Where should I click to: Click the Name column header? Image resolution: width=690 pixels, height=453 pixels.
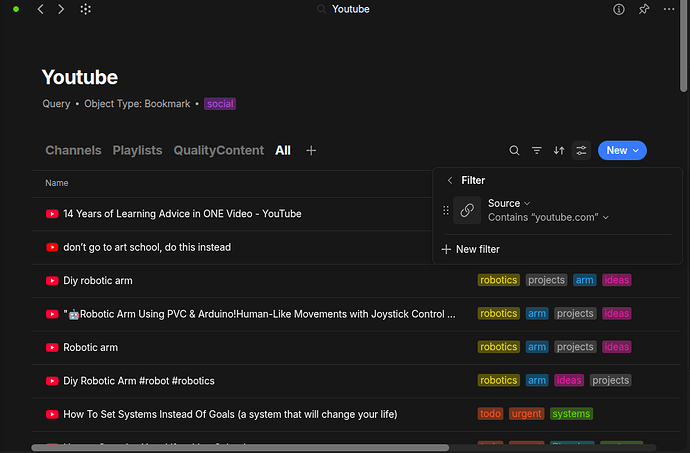57,183
